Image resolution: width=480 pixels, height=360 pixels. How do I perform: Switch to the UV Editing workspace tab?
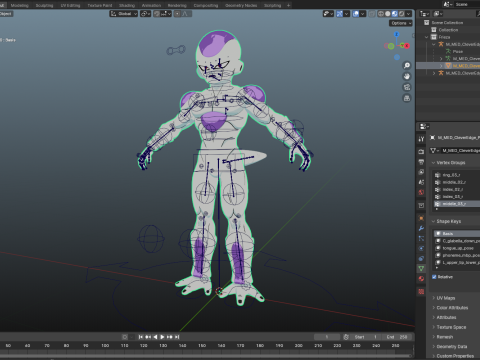point(70,5)
